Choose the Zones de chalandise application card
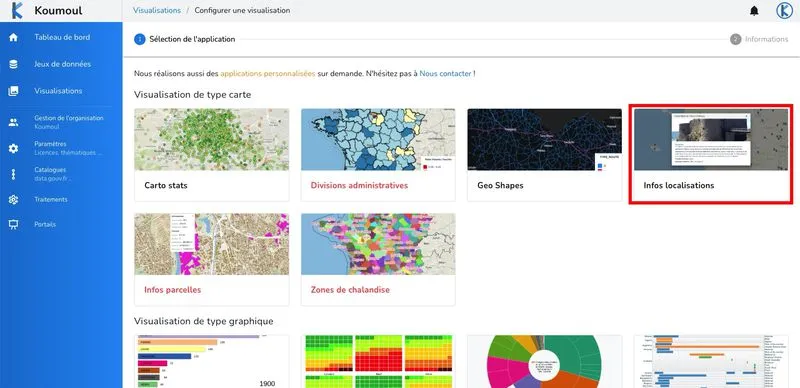 point(378,259)
